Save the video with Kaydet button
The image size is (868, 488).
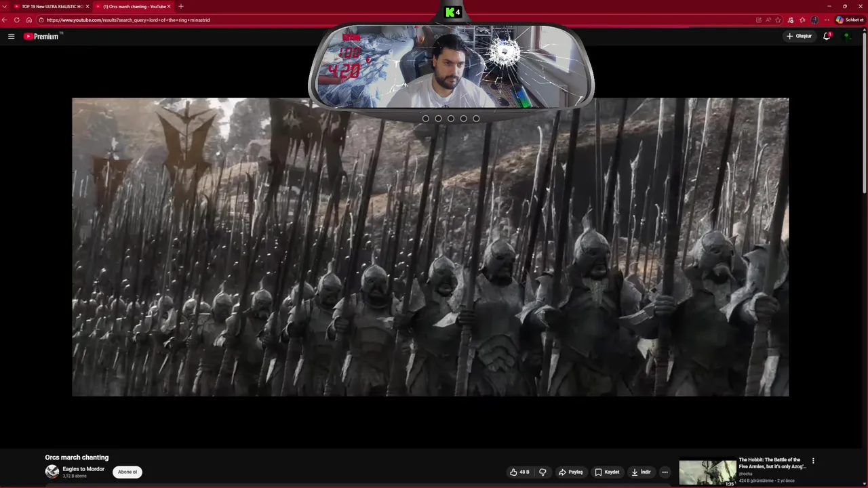coord(607,472)
